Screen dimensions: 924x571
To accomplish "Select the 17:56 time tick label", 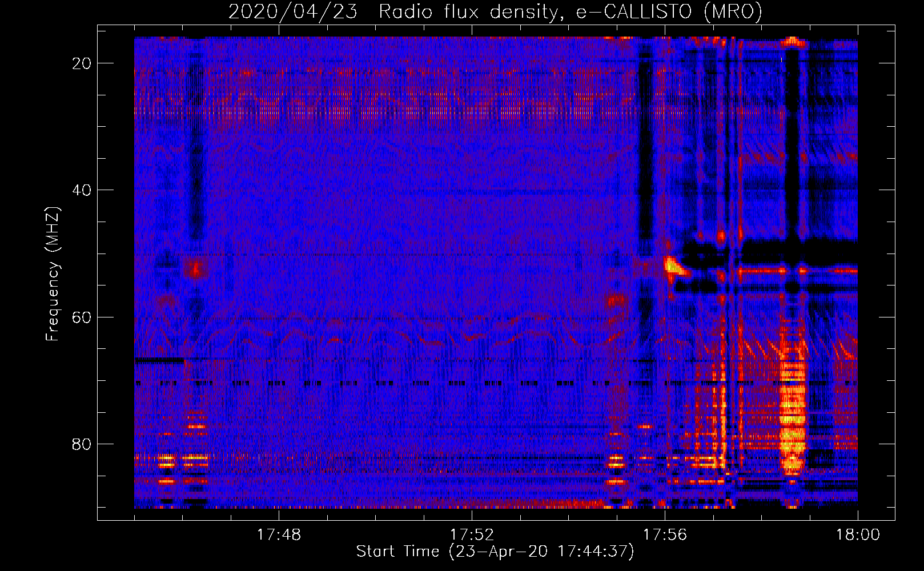I will [665, 535].
